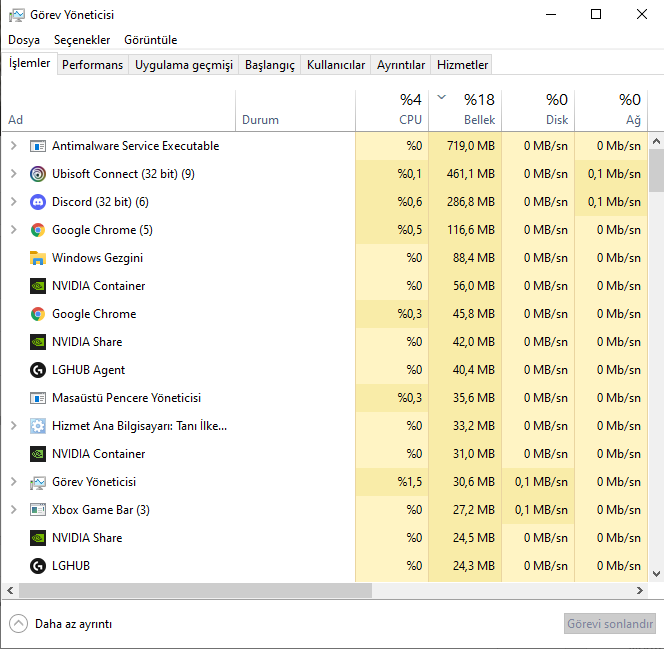The width and height of the screenshot is (664, 649).
Task: Sort by the Durum column header
Action: click(295, 110)
